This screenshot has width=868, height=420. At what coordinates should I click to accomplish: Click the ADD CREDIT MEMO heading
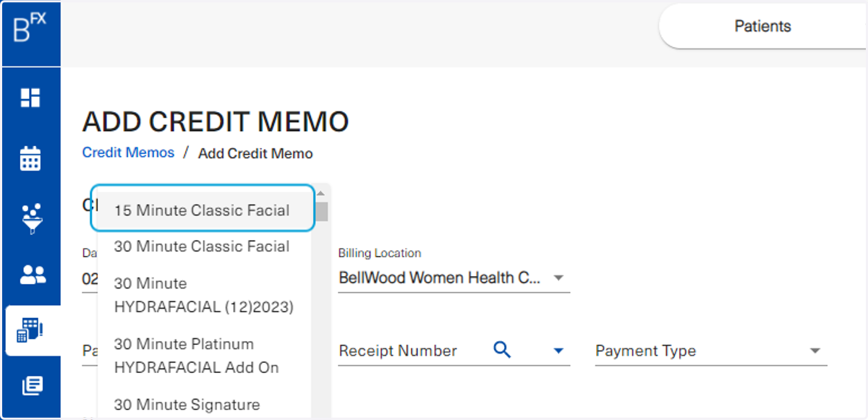click(x=216, y=121)
